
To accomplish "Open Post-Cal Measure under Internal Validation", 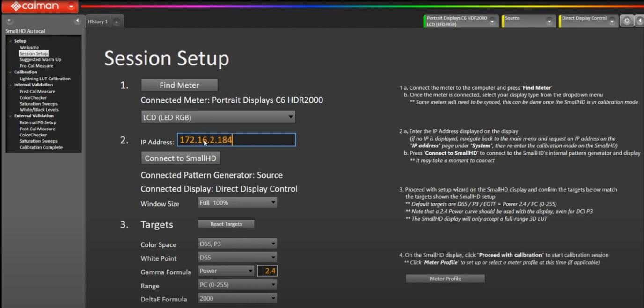I will tap(37, 91).
